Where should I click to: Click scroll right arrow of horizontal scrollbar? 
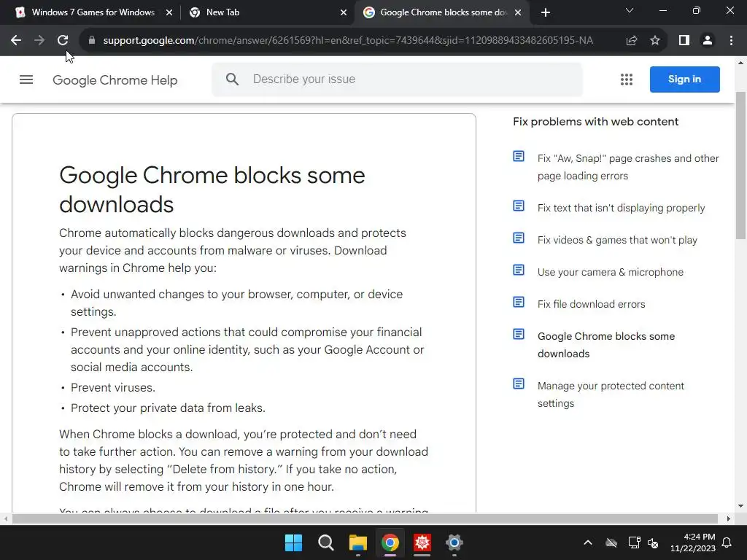(x=729, y=518)
